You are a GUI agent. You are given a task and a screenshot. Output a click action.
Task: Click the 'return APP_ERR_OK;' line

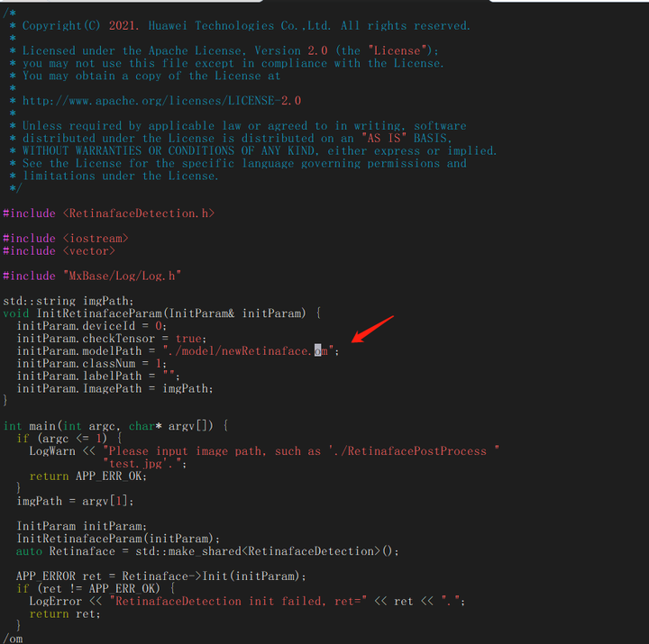(88, 476)
